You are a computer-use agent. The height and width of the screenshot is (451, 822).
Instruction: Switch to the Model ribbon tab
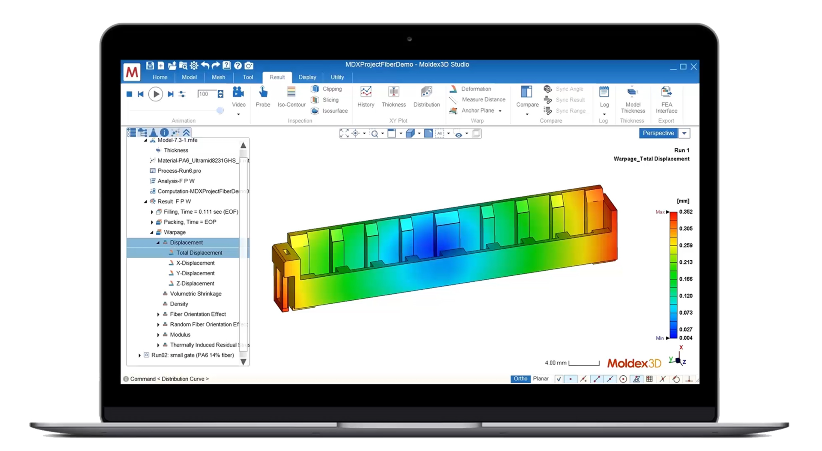tap(189, 77)
